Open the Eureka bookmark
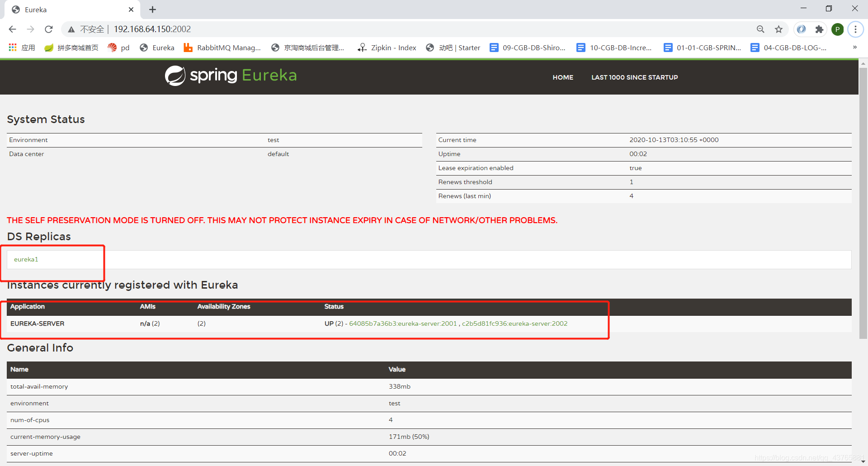The width and height of the screenshot is (868, 466). 157,48
